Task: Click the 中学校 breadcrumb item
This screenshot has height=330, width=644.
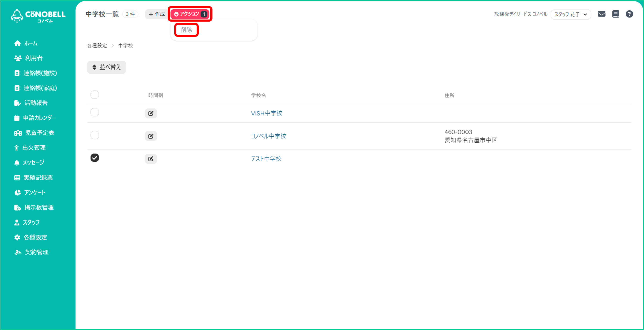Action: (x=125, y=46)
